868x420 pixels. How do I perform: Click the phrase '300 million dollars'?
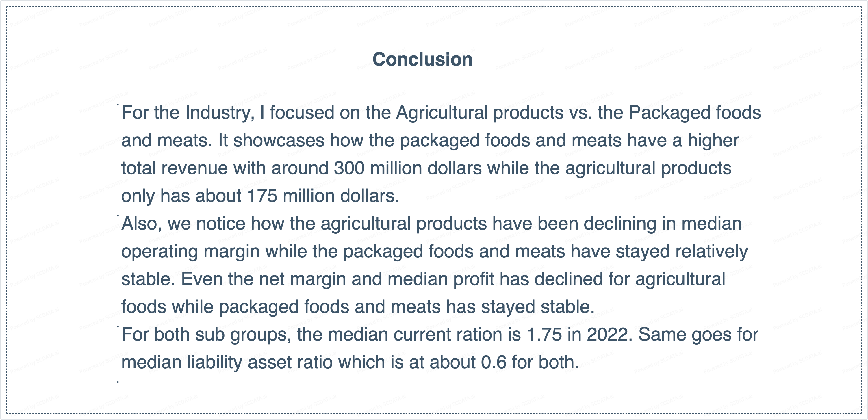click(408, 168)
